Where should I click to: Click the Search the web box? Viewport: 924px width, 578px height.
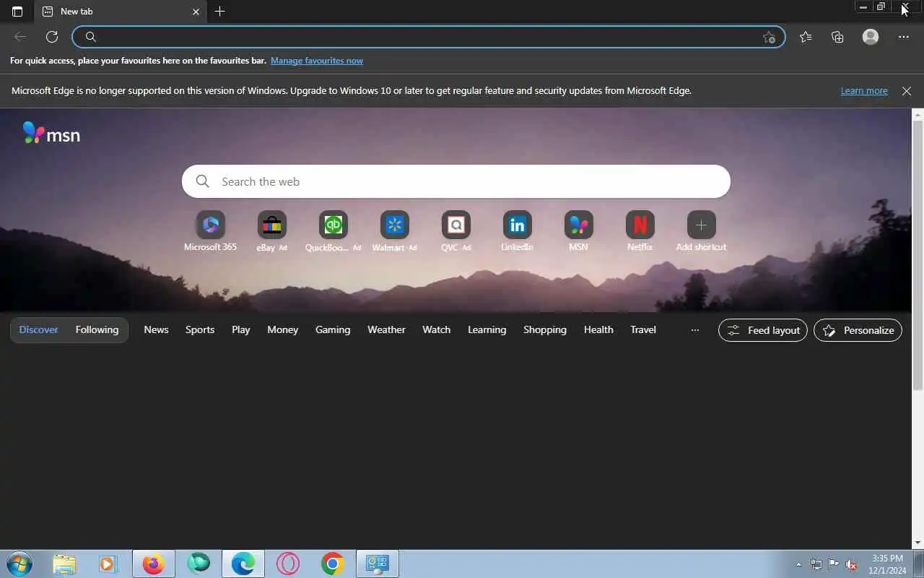click(456, 181)
